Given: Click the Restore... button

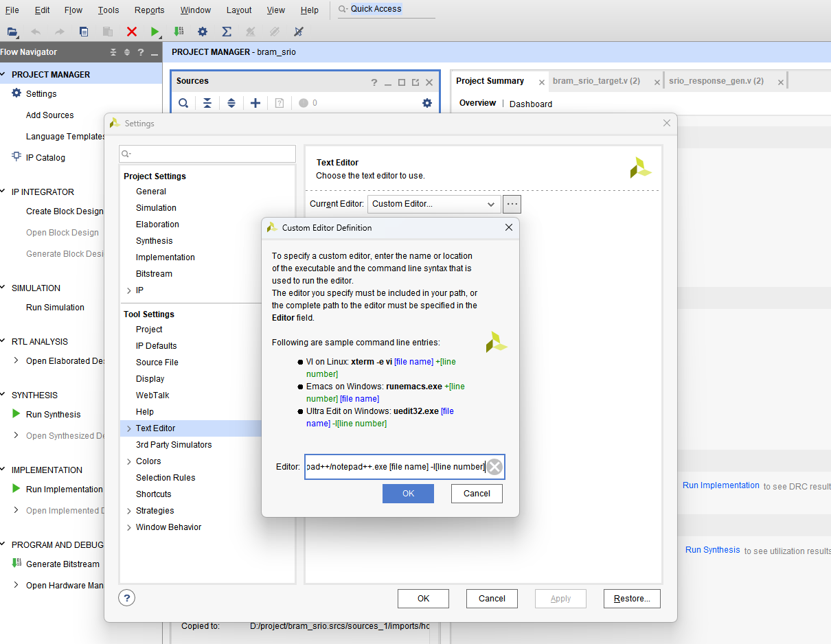Looking at the screenshot, I should click(632, 599).
